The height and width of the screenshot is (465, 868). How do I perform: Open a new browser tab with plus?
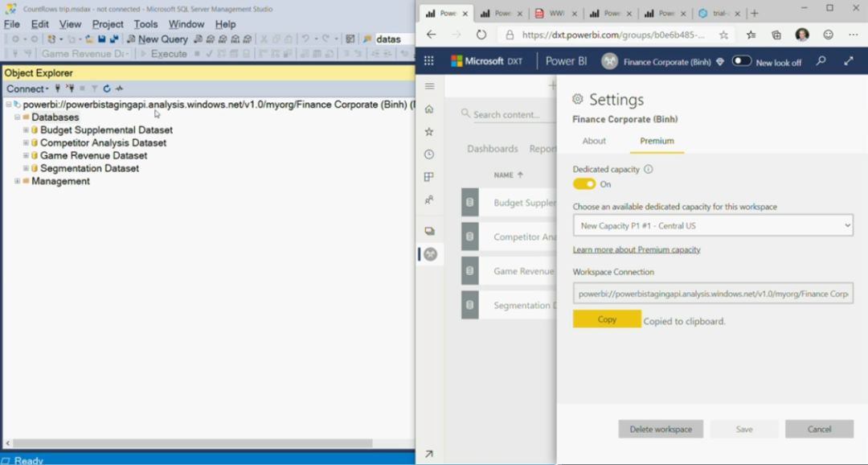point(754,14)
